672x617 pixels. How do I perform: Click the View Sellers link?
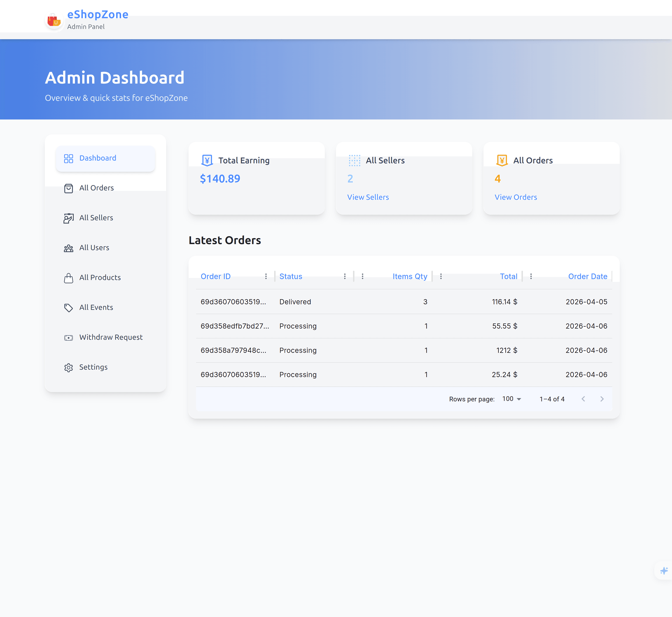click(368, 197)
